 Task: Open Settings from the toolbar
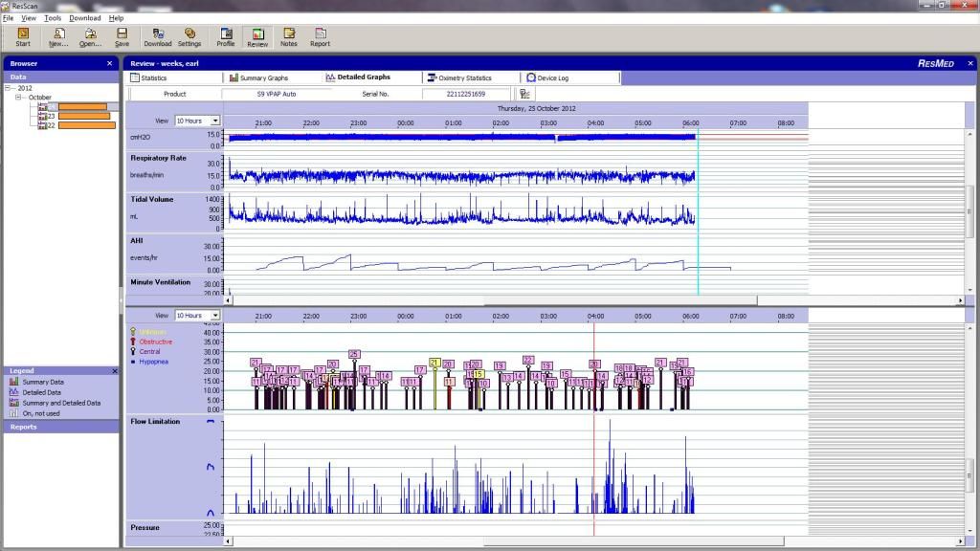189,37
